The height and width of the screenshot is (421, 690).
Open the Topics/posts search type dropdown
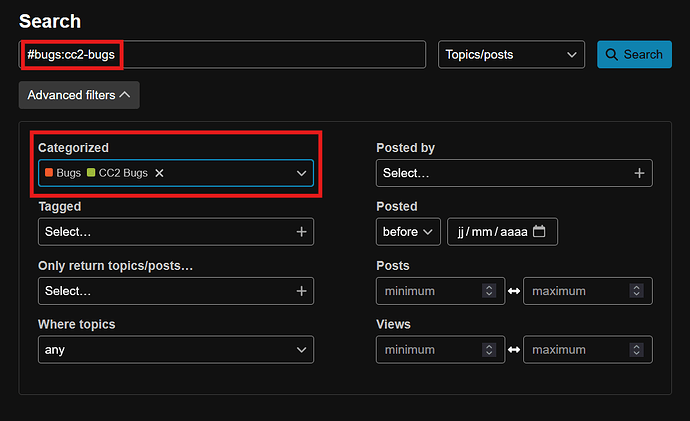click(511, 55)
